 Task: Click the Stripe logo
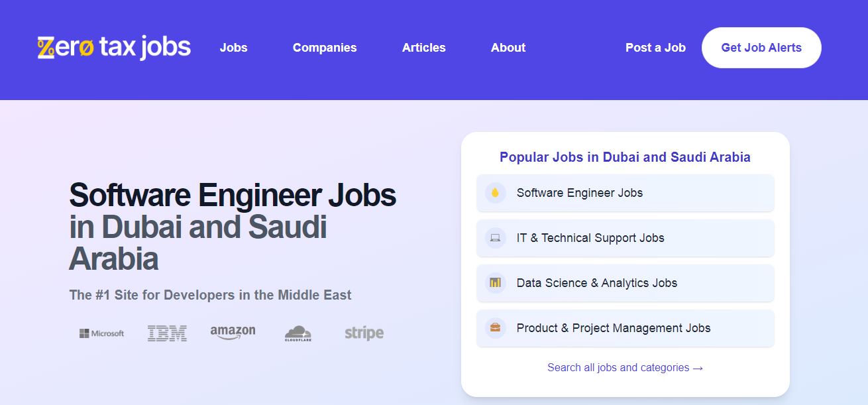coord(364,333)
